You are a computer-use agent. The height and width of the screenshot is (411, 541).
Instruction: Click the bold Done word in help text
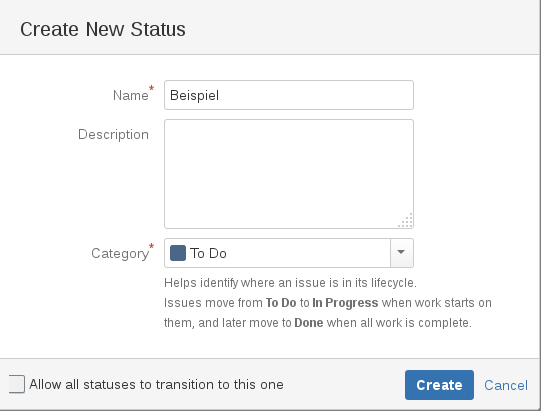(x=309, y=323)
